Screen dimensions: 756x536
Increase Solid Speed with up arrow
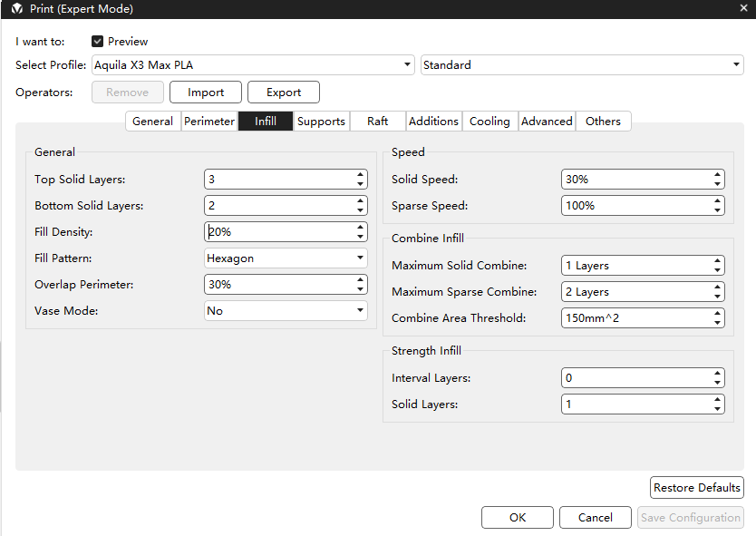(717, 175)
